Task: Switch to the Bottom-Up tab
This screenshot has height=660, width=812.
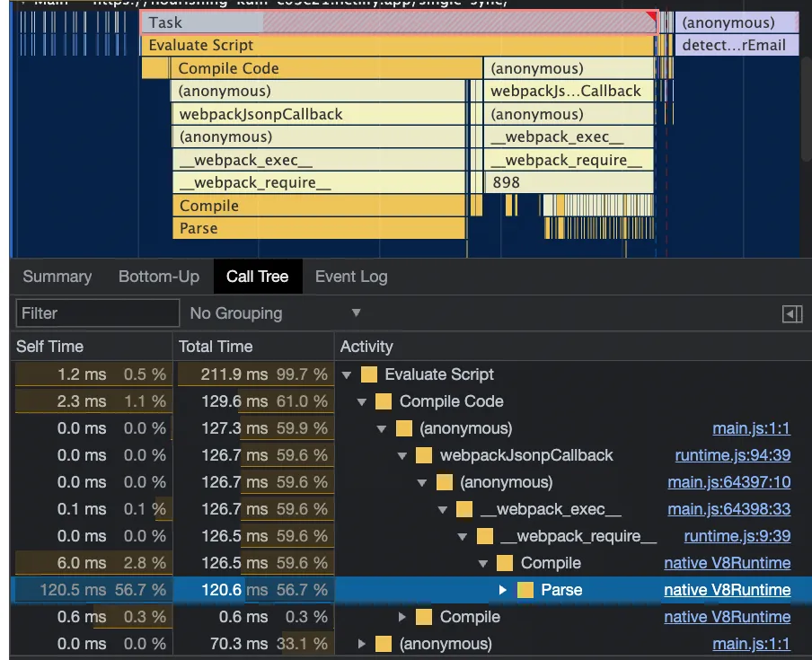Action: (x=159, y=277)
